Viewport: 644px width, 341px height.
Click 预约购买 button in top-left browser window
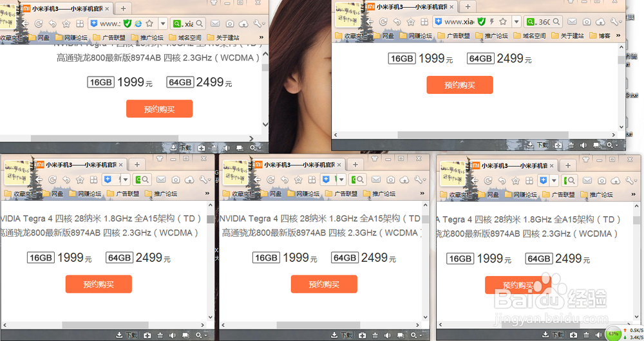(159, 109)
